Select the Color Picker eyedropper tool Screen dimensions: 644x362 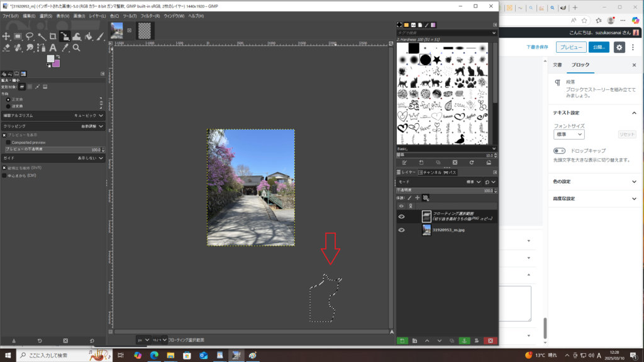pos(64,48)
